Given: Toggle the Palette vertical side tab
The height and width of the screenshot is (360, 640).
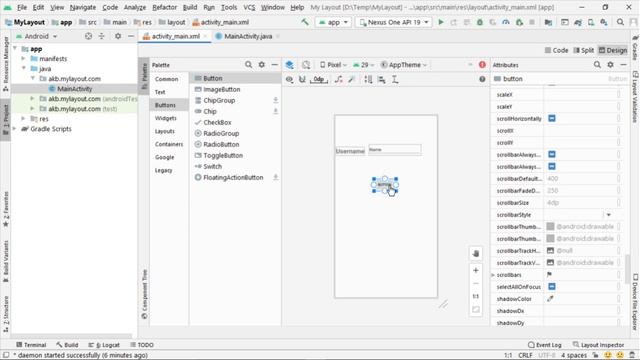Looking at the screenshot, I should [144, 76].
